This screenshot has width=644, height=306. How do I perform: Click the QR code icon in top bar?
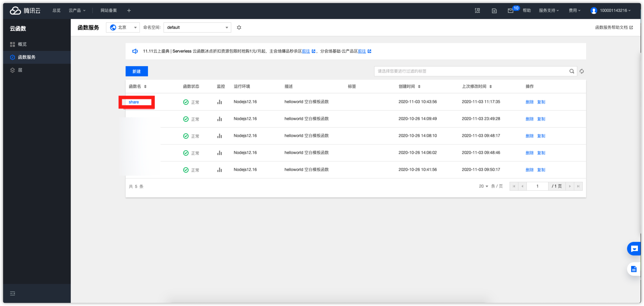point(477,11)
